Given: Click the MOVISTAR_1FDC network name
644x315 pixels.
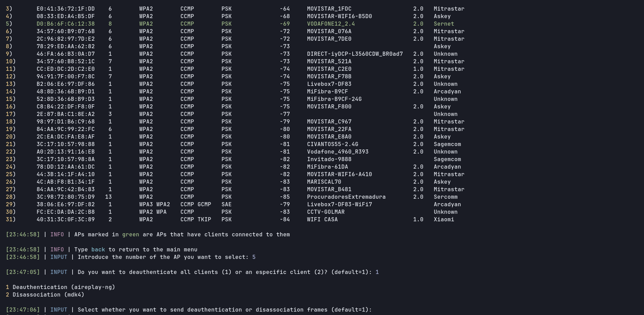Looking at the screenshot, I should 329,9.
